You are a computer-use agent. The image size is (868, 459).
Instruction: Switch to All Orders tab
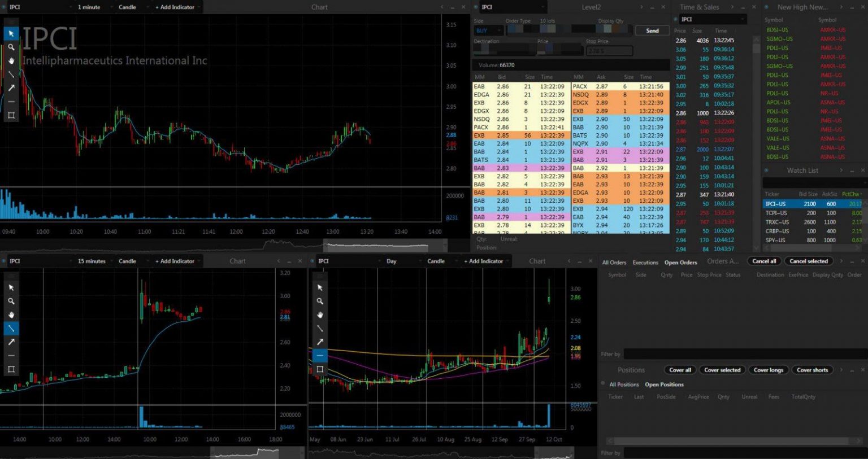pos(614,263)
